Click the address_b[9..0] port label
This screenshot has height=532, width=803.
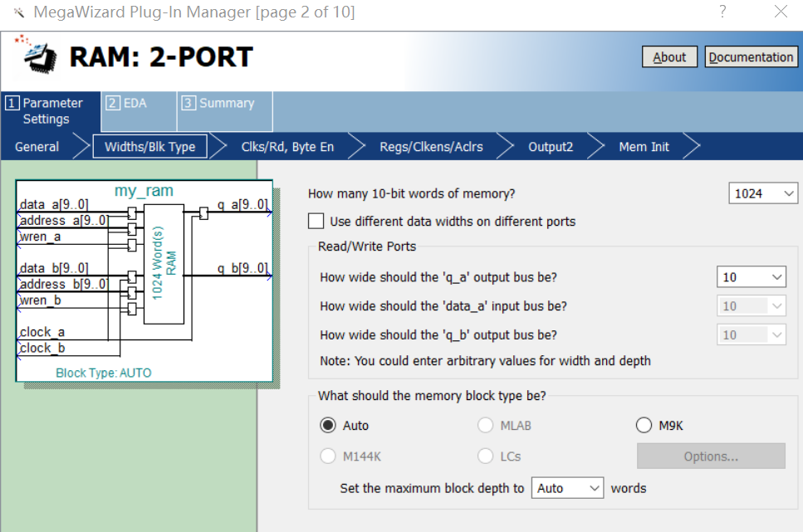click(x=64, y=284)
